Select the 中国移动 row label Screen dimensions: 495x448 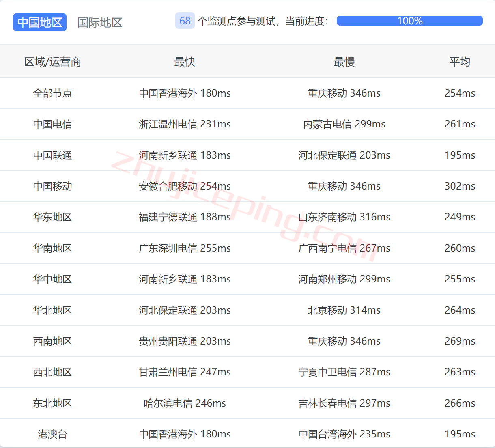point(53,186)
